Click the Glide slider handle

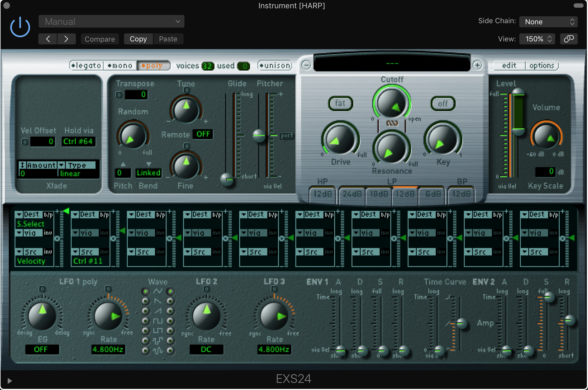pos(227,179)
